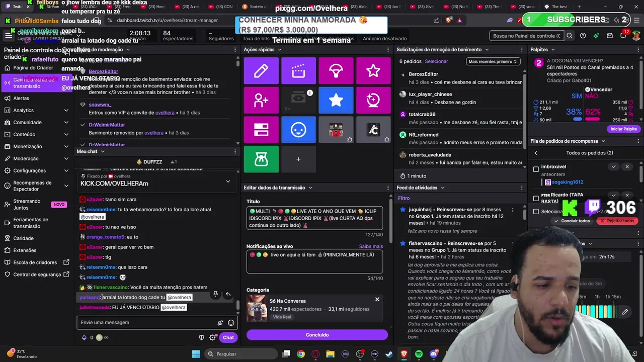This screenshot has height=362, width=644.
Task: Remove the Só Na Conversa category
Action: coord(377,300)
